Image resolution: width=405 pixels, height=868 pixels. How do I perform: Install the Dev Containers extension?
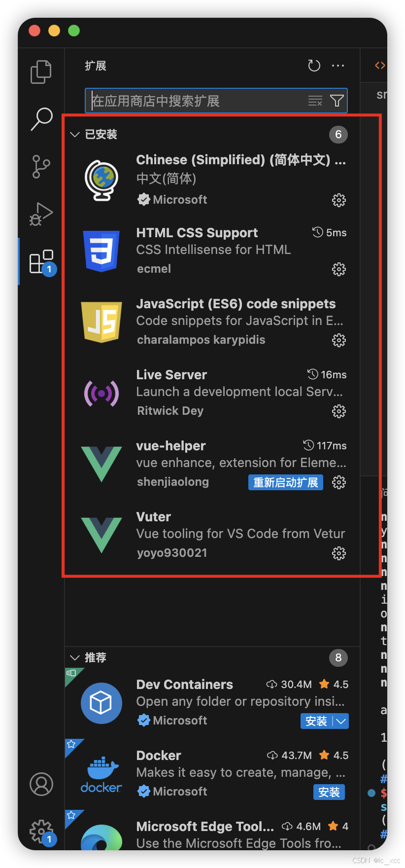[x=316, y=721]
